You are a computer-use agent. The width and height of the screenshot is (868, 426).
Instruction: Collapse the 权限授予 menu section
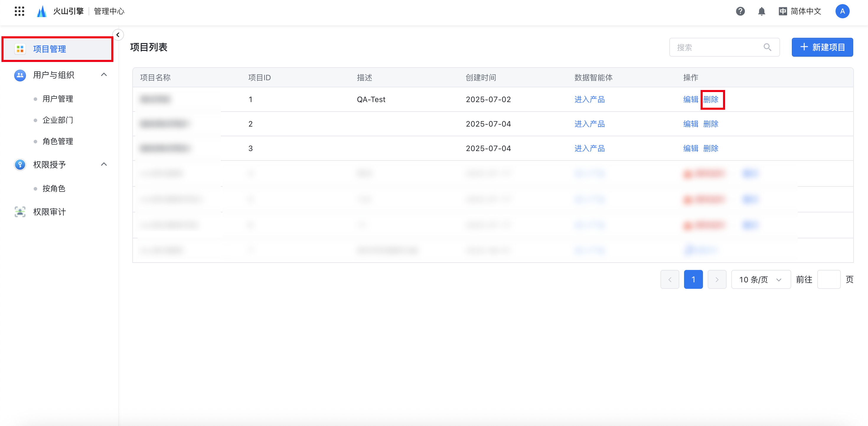point(104,164)
